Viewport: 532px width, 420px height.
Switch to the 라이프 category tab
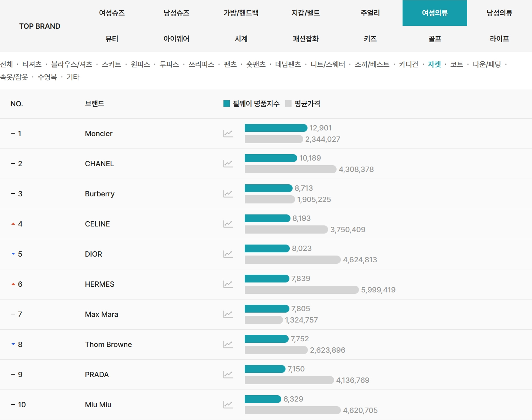499,39
